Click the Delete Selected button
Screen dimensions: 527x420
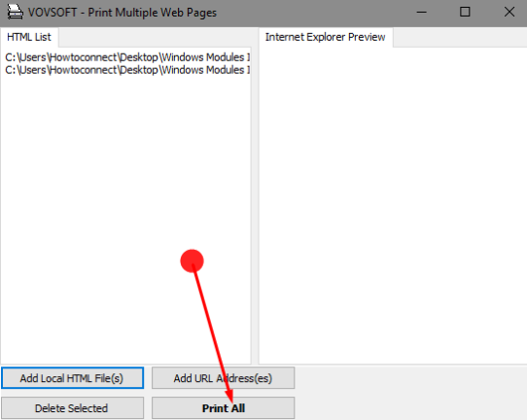tap(72, 408)
